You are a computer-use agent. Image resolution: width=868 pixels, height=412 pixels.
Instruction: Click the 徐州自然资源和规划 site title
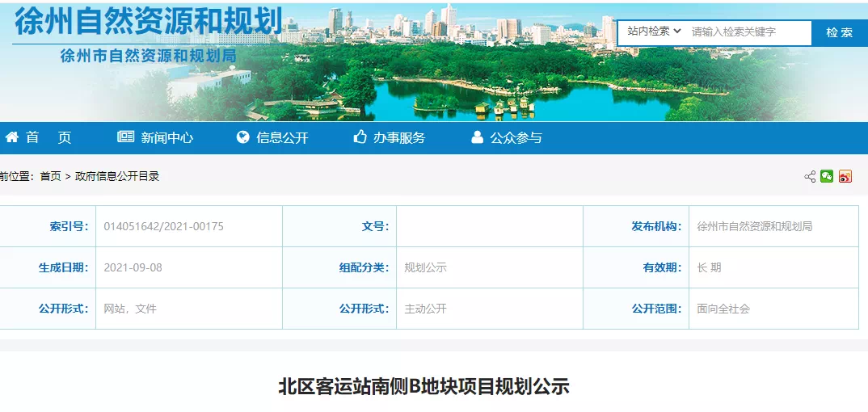pos(149,22)
